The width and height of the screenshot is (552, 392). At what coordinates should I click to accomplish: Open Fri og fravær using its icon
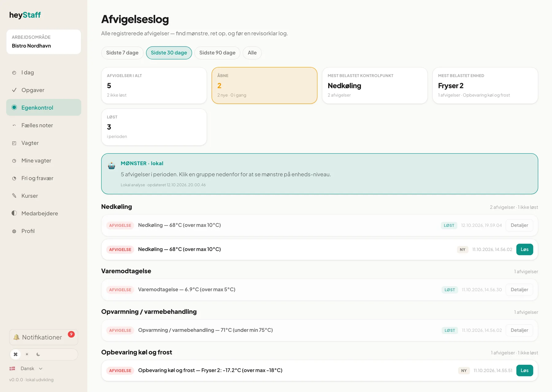[x=14, y=178]
